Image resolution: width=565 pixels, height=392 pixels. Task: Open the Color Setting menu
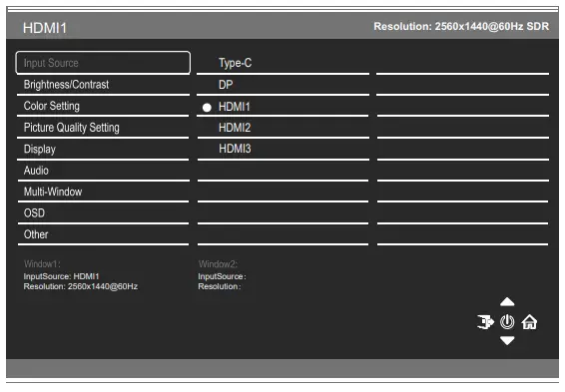(103, 106)
